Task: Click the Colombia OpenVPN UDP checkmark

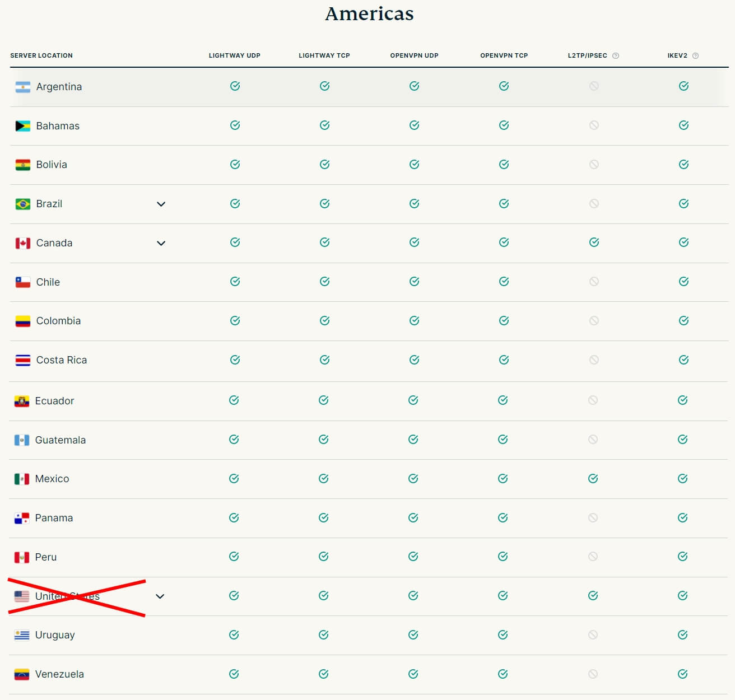Action: point(414,321)
